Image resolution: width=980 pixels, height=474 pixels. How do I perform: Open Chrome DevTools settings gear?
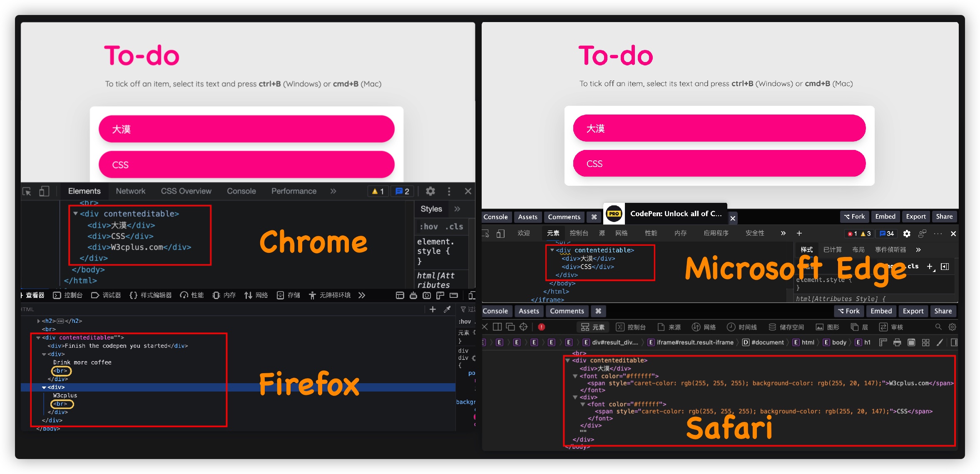click(x=430, y=191)
